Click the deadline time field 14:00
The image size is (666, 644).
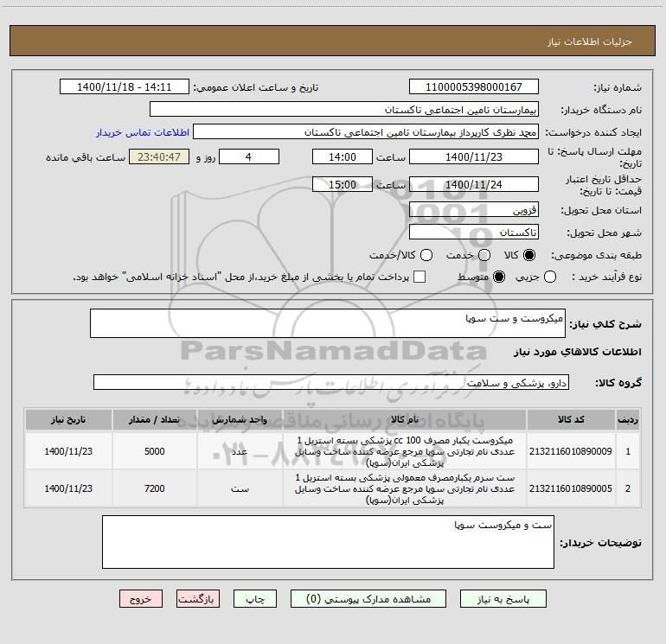pos(343,156)
